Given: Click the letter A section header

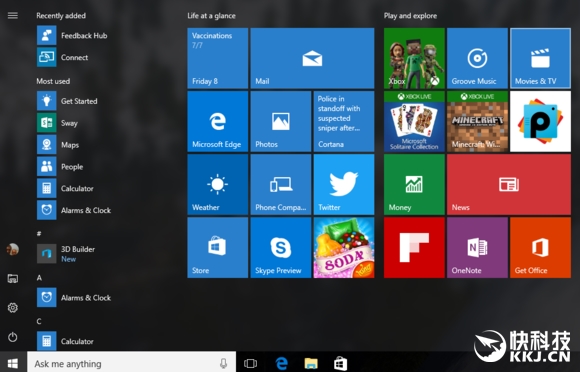Looking at the screenshot, I should [39, 278].
